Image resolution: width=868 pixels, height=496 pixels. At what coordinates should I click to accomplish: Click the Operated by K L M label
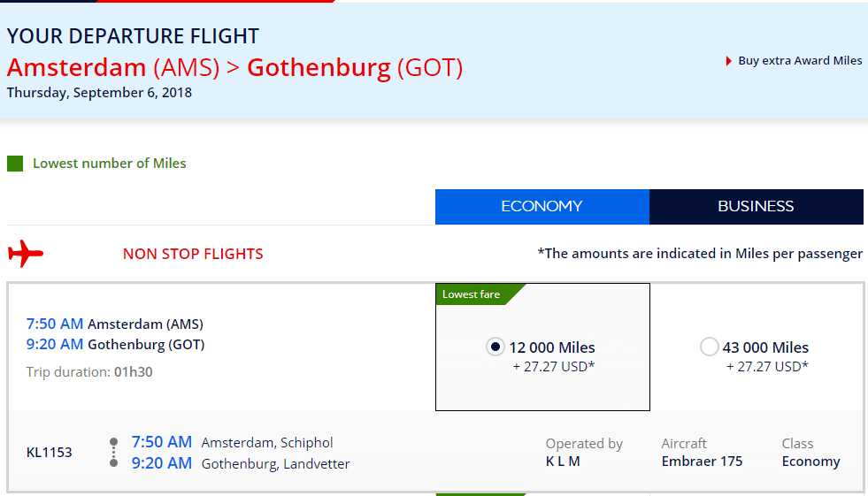point(584,453)
